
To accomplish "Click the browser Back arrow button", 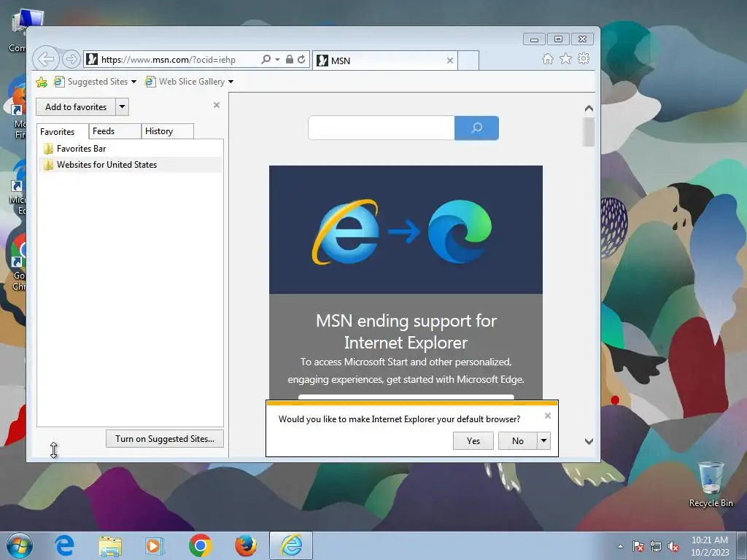I will (46, 60).
